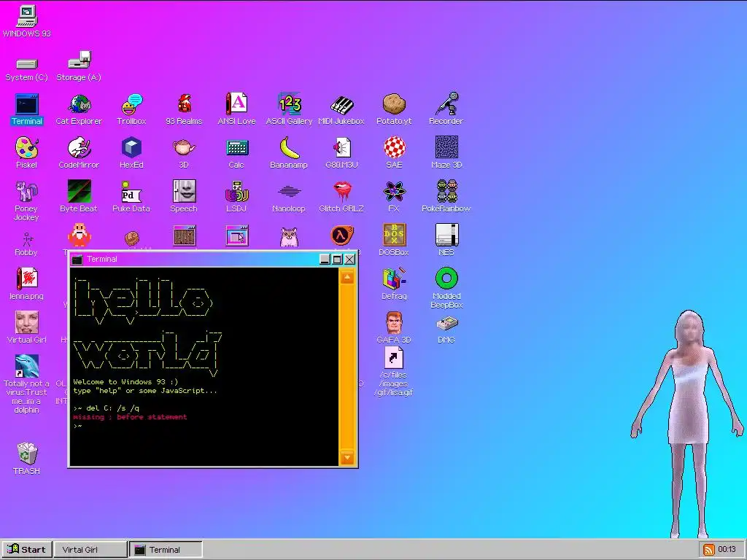747x560 pixels.
Task: Open Bananamp banana icon
Action: 289,153
